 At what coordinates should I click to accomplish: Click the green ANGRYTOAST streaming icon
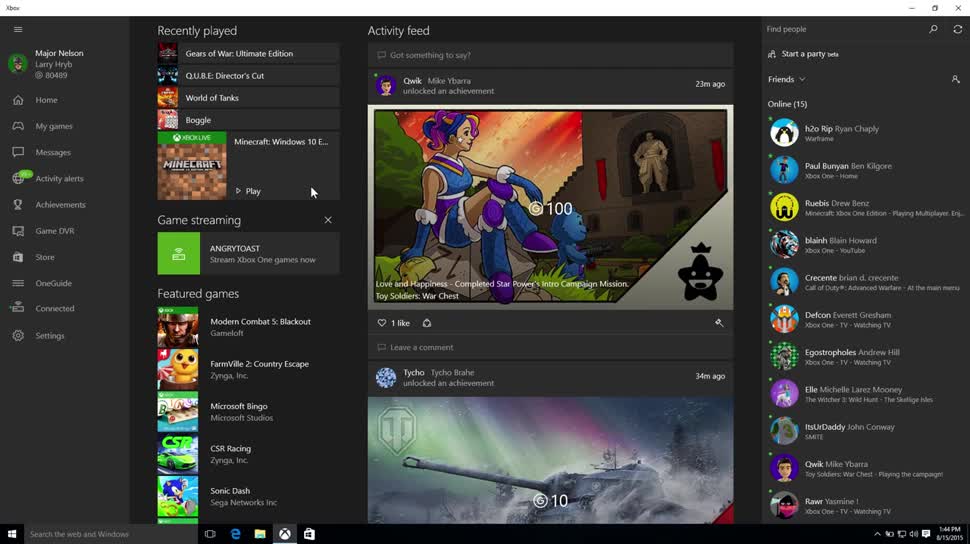[x=178, y=253]
